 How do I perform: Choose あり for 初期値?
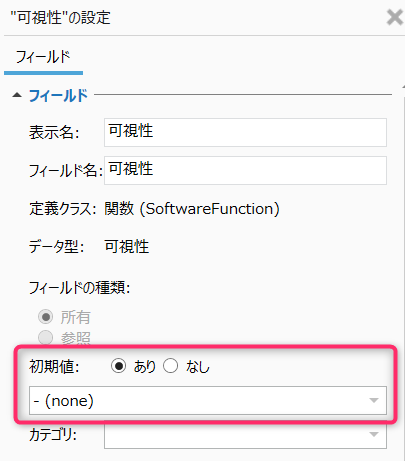point(118,366)
